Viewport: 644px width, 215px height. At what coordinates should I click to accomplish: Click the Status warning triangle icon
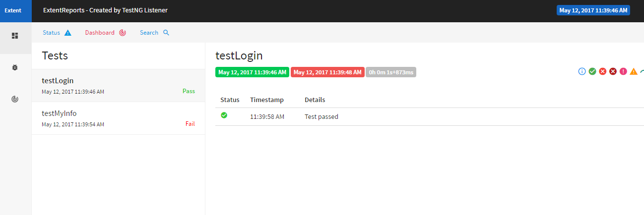68,33
